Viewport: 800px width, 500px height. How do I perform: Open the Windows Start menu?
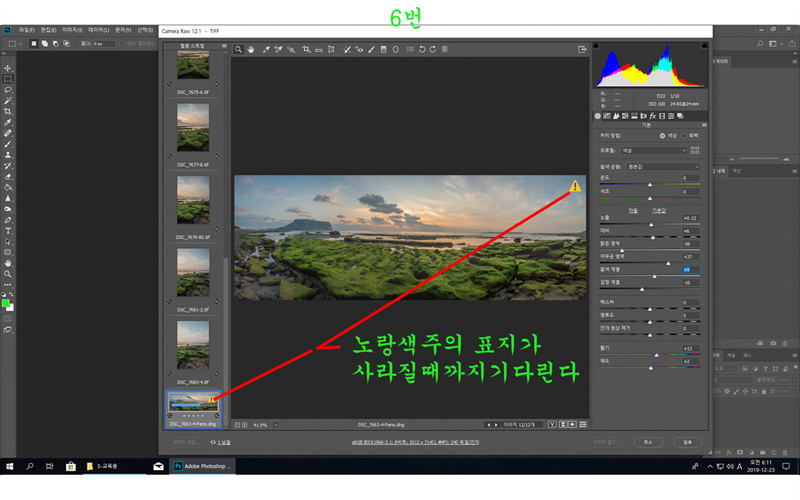(x=9, y=466)
